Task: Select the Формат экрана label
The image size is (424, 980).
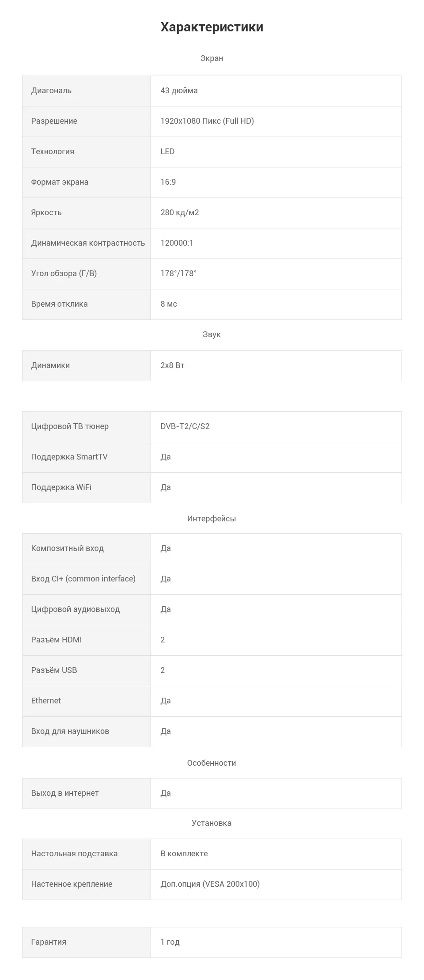Action: point(60,182)
